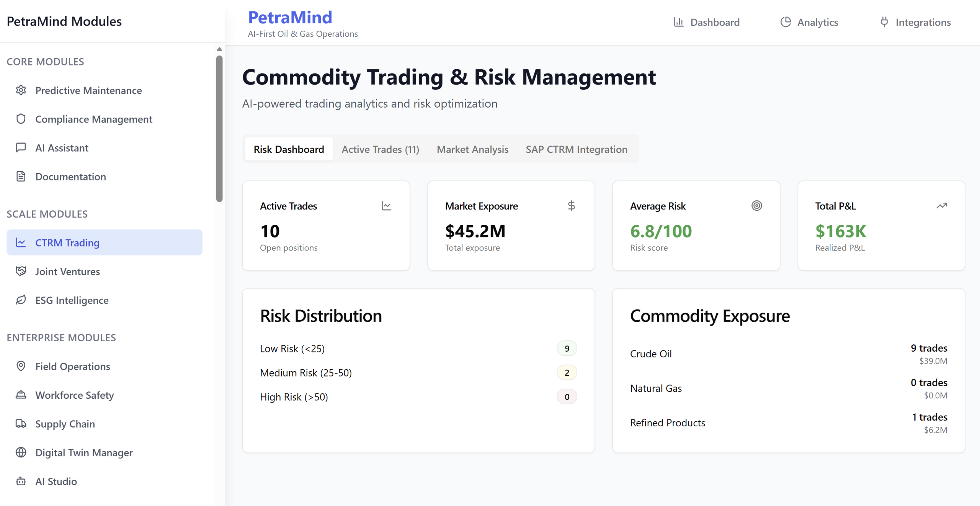Click the Average Risk target icon
Viewport: 980px width, 506px height.
[756, 206]
